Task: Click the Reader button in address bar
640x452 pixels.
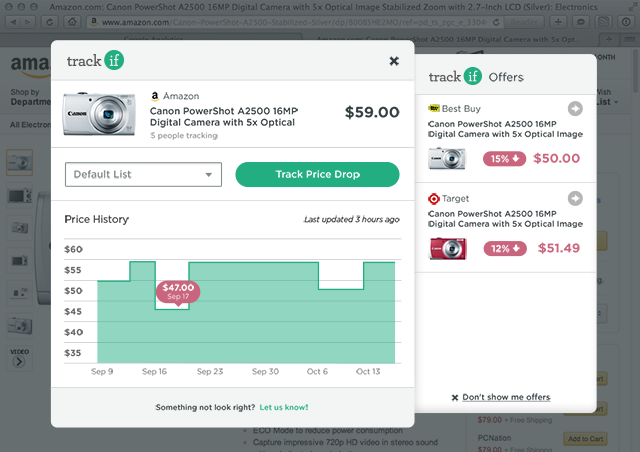Action: coord(524,22)
